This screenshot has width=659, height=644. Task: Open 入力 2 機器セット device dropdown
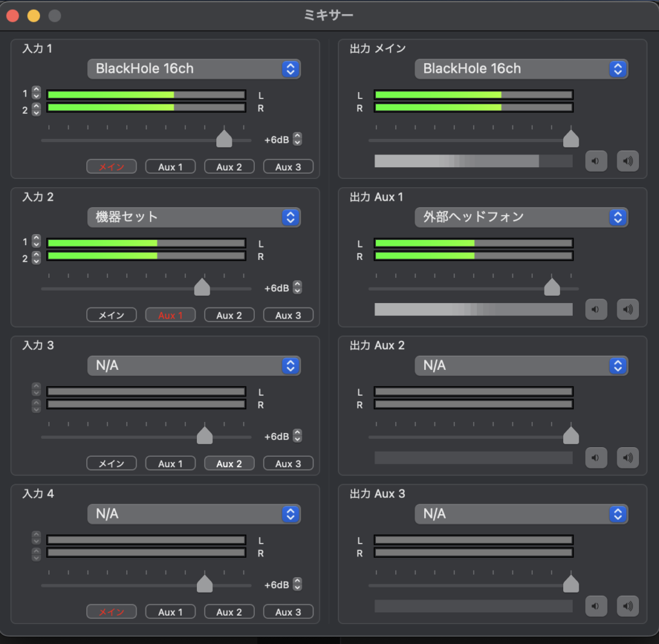coord(194,217)
